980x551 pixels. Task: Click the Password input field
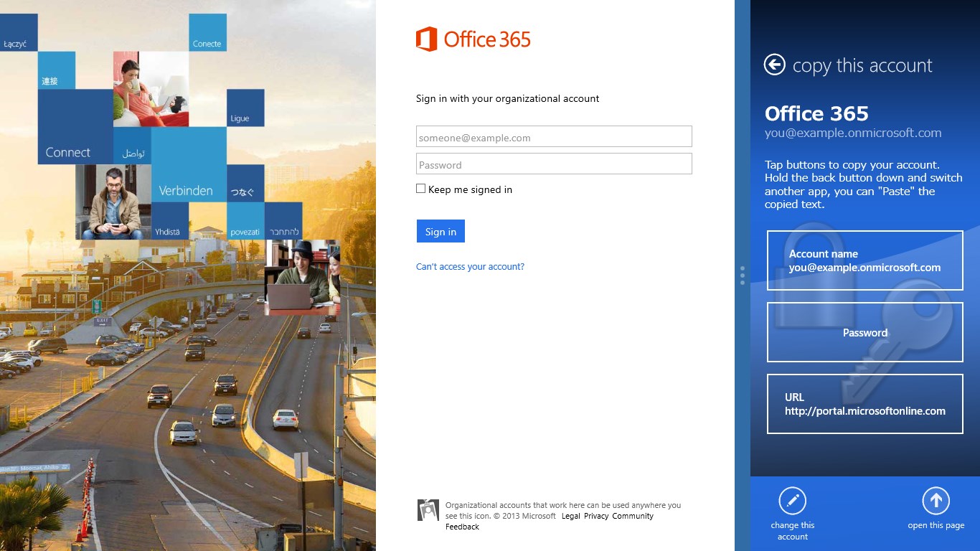[x=554, y=164]
